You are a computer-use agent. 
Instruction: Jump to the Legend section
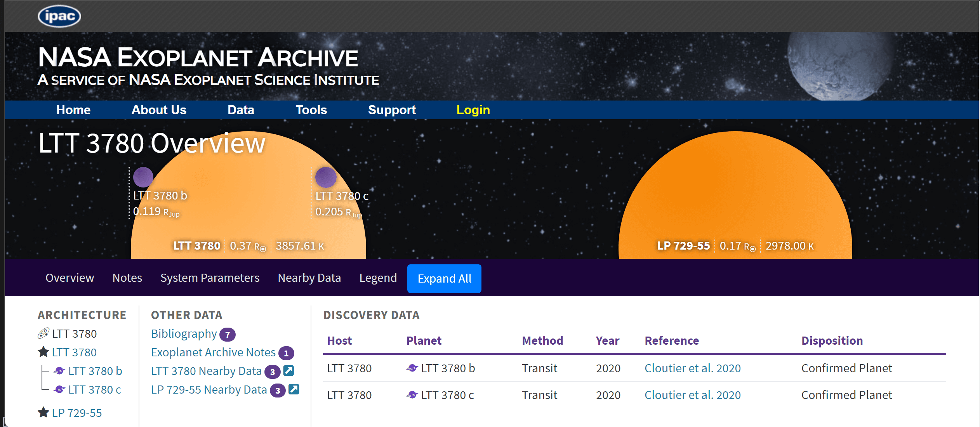[x=378, y=278]
